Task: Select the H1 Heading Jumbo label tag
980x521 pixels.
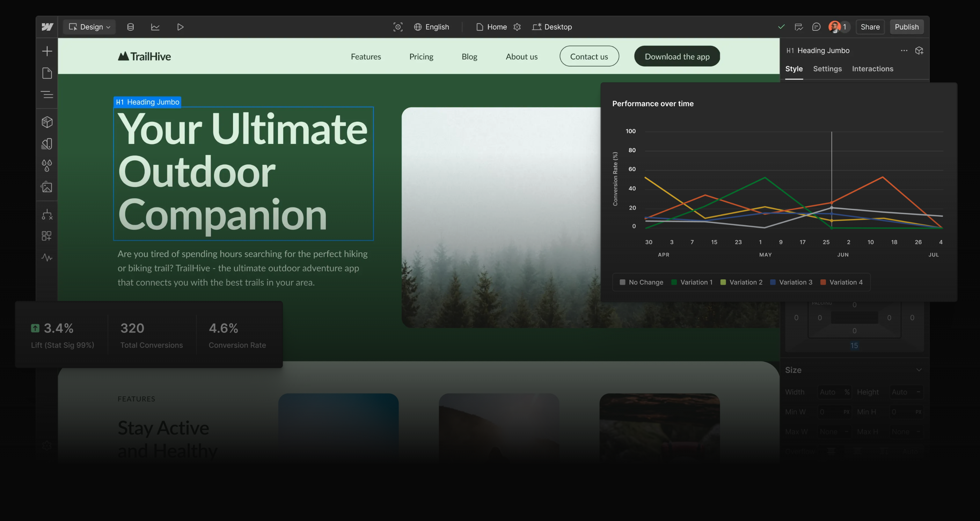Action: 148,102
